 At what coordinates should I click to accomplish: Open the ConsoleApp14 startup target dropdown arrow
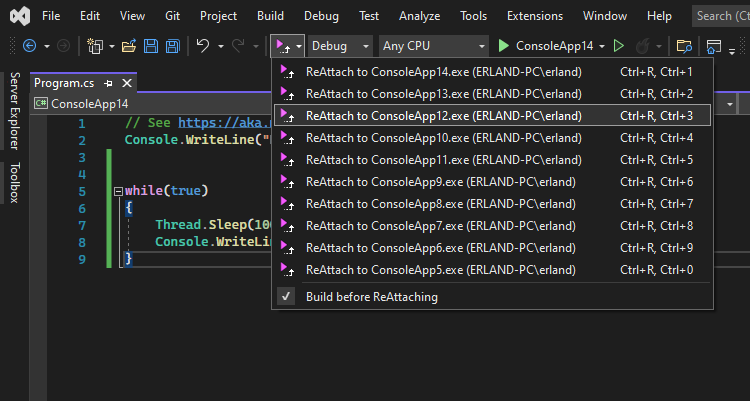coord(602,46)
